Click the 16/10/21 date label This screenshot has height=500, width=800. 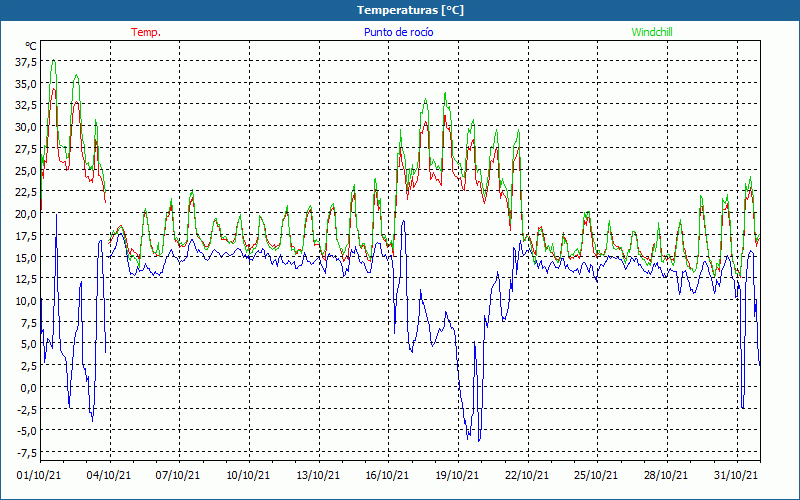387,475
